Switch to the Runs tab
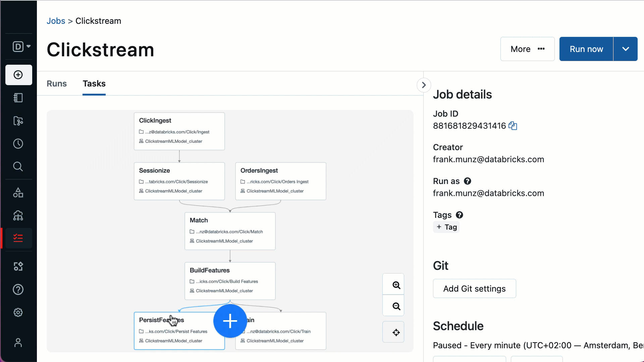Image resolution: width=644 pixels, height=362 pixels. click(x=57, y=83)
